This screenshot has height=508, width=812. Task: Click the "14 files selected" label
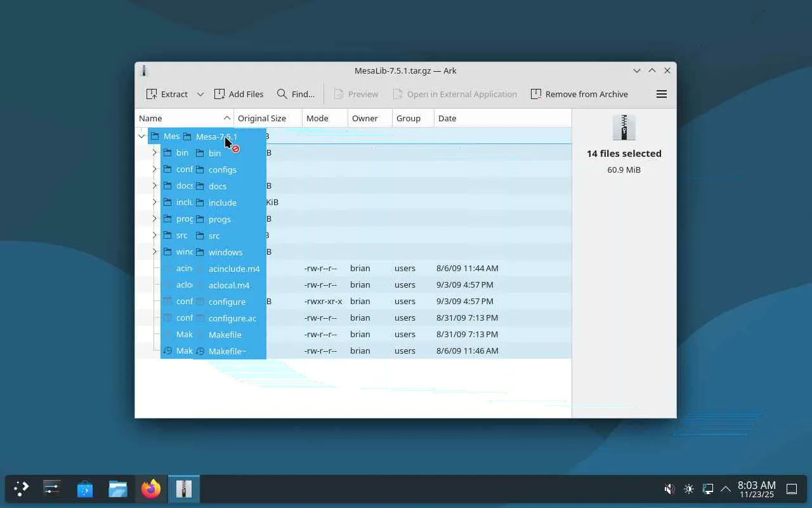(x=624, y=154)
